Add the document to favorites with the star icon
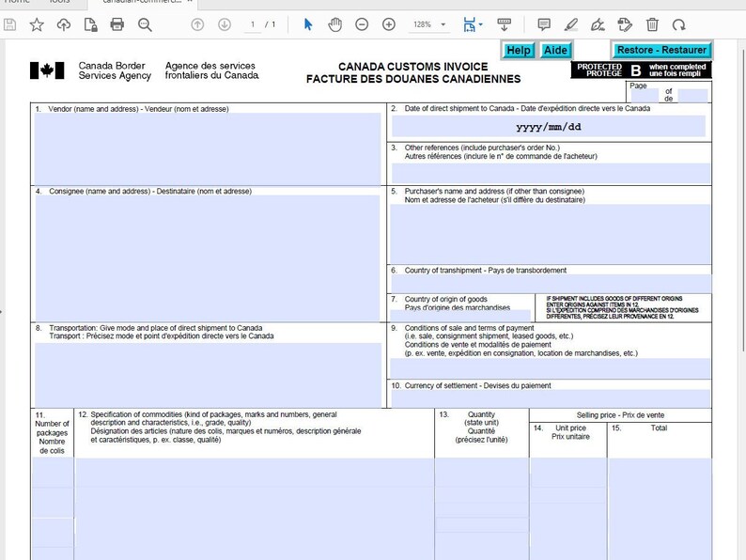Image resolution: width=746 pixels, height=560 pixels. 37,24
